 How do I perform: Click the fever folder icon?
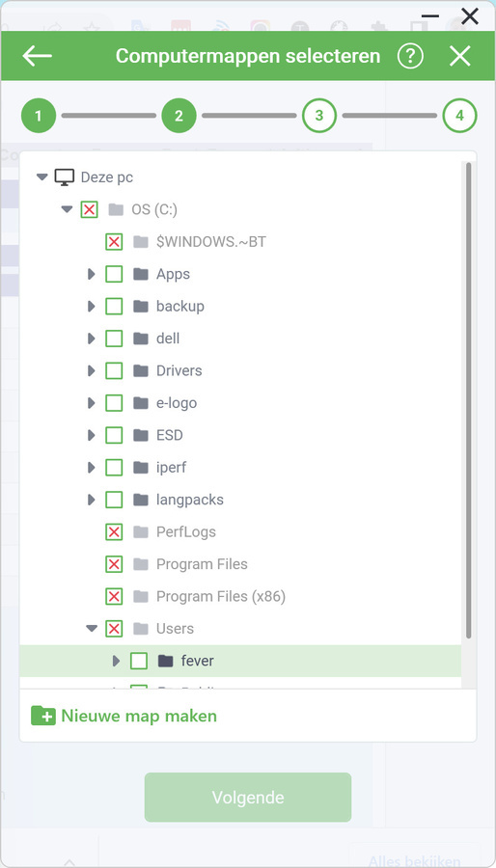(166, 661)
